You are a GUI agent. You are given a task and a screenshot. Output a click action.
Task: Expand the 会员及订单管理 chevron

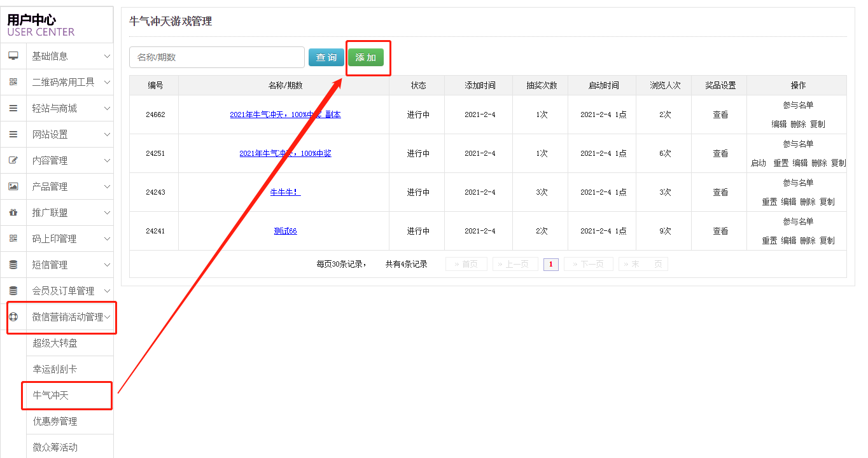[x=107, y=291]
